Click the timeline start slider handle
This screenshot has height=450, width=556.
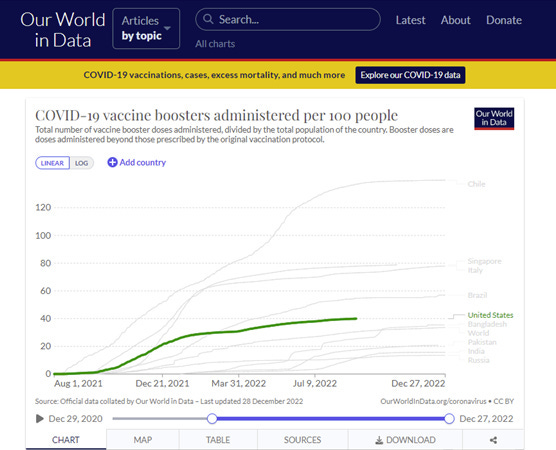[x=212, y=418]
